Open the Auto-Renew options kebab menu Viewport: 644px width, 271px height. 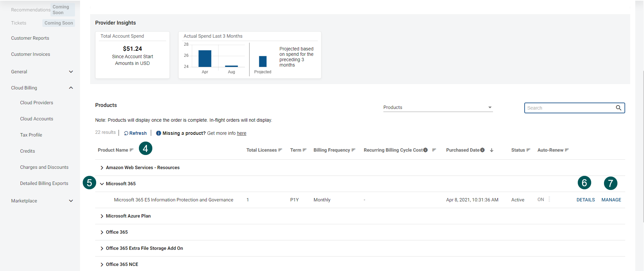pos(549,199)
